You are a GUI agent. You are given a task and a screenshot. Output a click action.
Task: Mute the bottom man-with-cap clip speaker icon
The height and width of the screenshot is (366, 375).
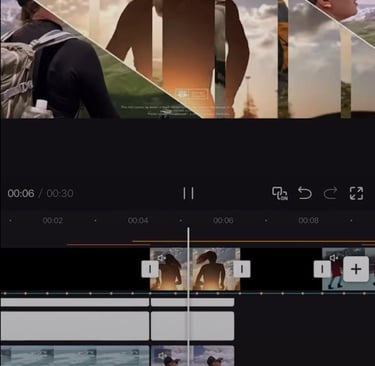pyautogui.click(x=162, y=356)
